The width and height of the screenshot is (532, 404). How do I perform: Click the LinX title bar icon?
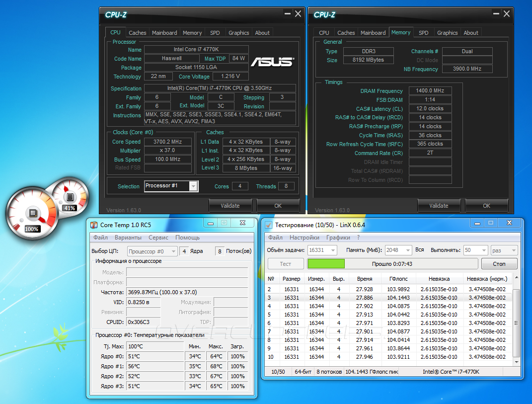pyautogui.click(x=269, y=225)
